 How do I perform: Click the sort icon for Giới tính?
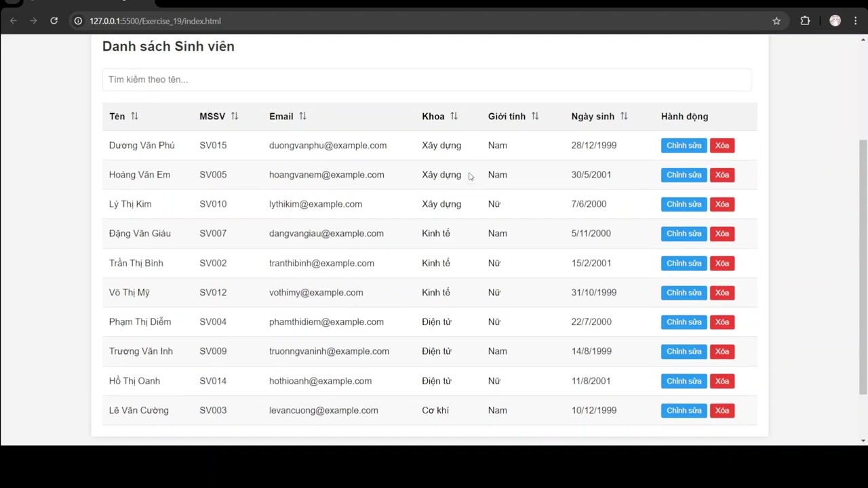pos(535,117)
